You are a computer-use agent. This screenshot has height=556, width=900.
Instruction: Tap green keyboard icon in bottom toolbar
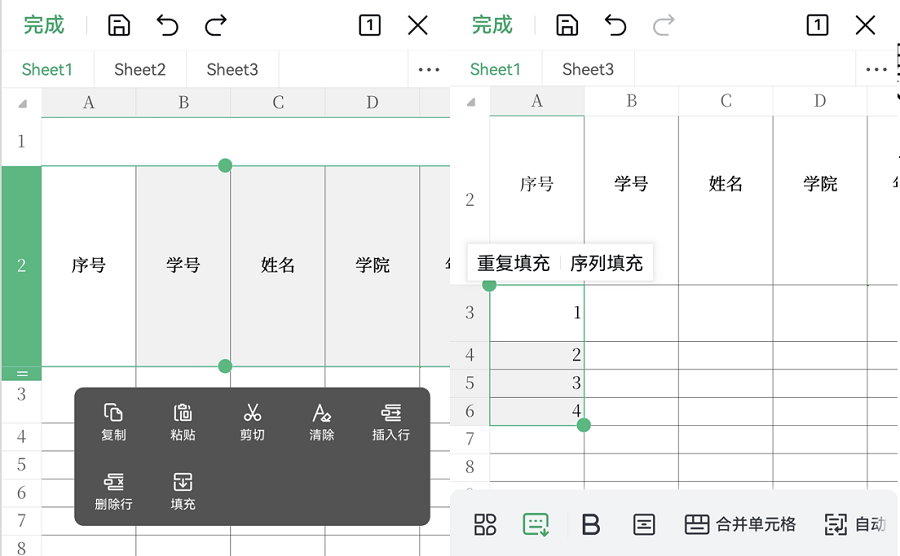pos(536,524)
